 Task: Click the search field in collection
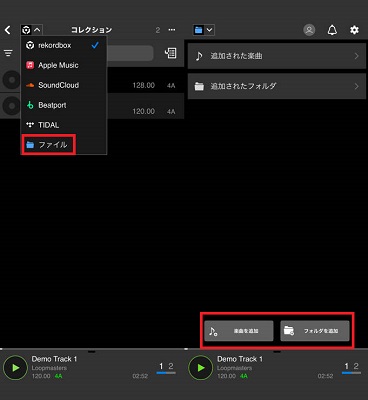coord(130,53)
